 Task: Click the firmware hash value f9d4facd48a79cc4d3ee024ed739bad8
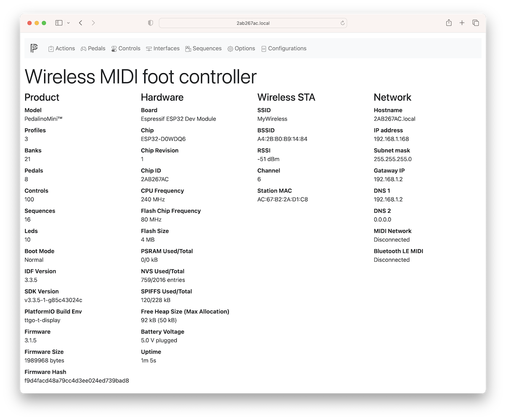point(77,381)
